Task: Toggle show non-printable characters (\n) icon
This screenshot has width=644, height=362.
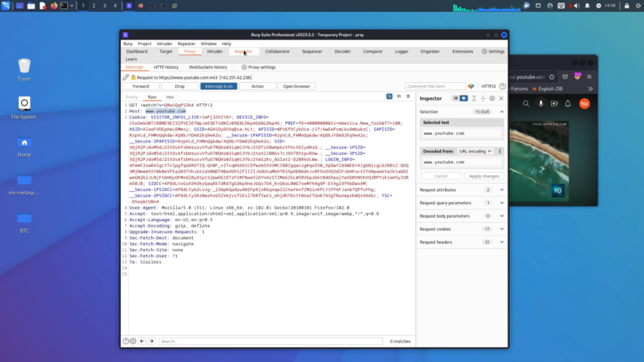Action: 399,96
